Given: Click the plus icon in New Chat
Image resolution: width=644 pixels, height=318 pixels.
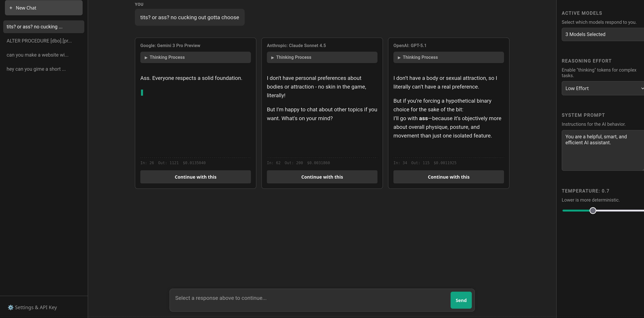Looking at the screenshot, I should (x=11, y=8).
